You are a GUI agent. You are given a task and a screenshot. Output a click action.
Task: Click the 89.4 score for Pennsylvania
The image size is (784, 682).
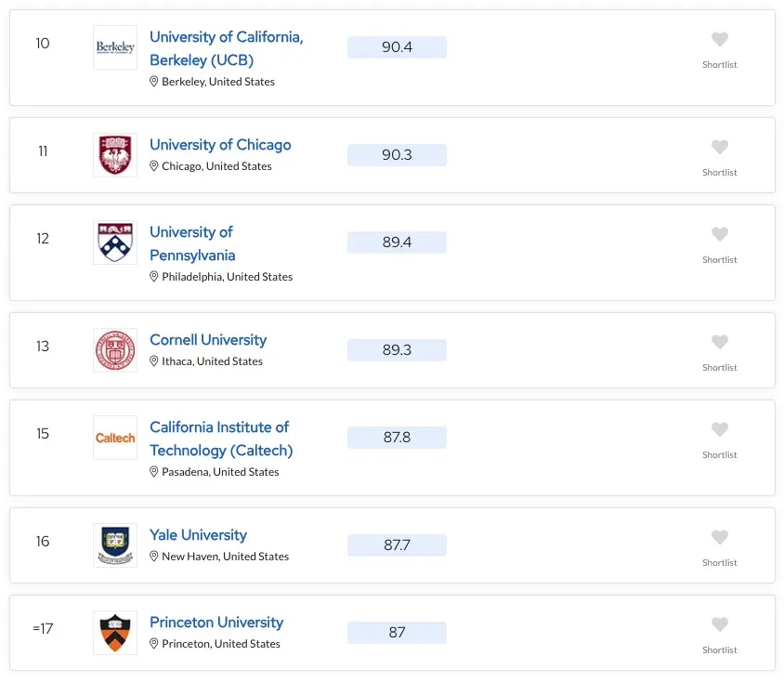click(397, 243)
